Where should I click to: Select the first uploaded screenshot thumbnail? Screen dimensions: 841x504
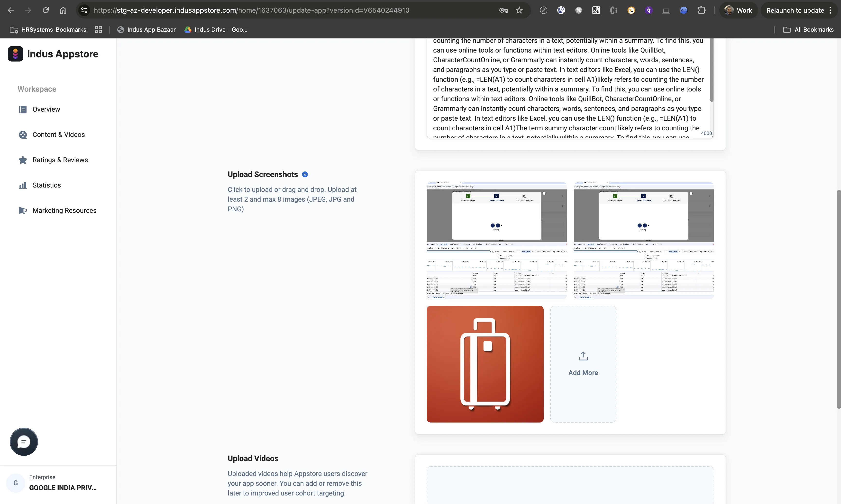coord(497,241)
